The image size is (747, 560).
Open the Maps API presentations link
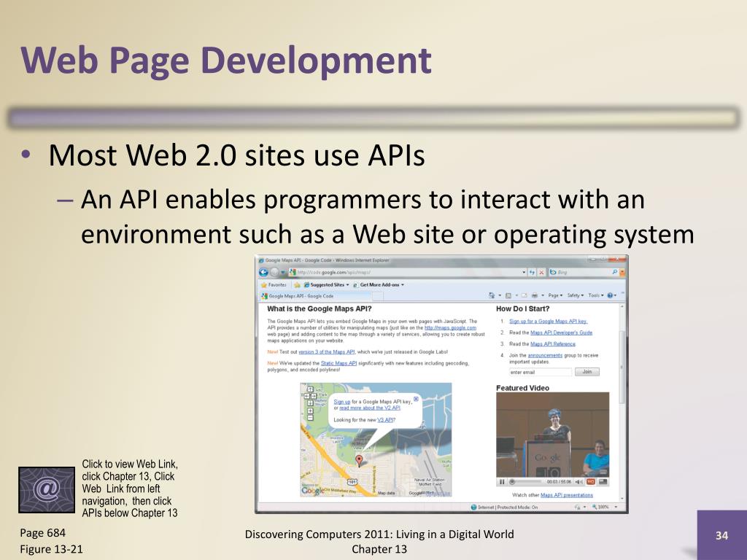[567, 495]
